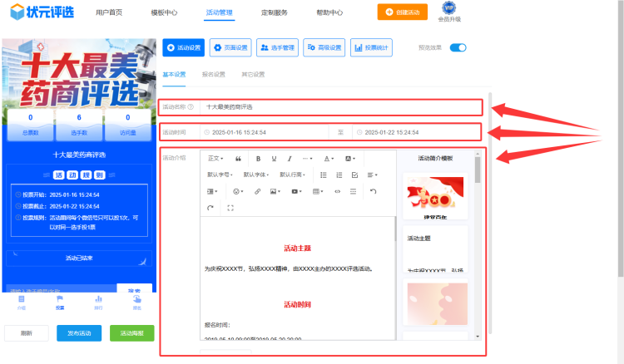This screenshot has height=364, width=624.
Task: Insert horizontal divider line icon
Action: 353,191
